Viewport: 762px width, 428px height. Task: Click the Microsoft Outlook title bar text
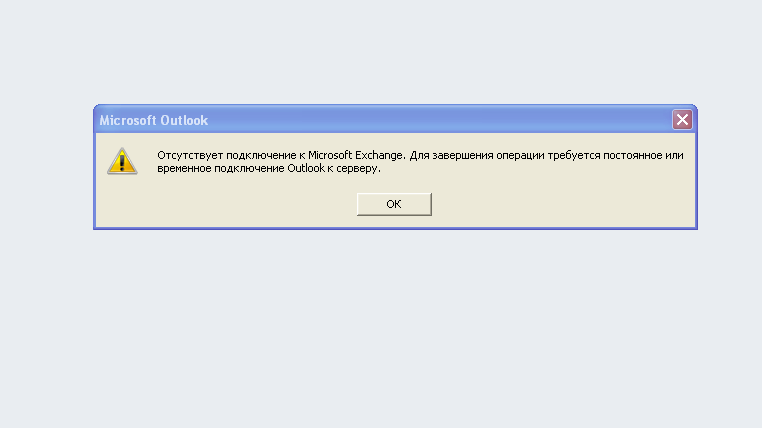[x=154, y=120]
